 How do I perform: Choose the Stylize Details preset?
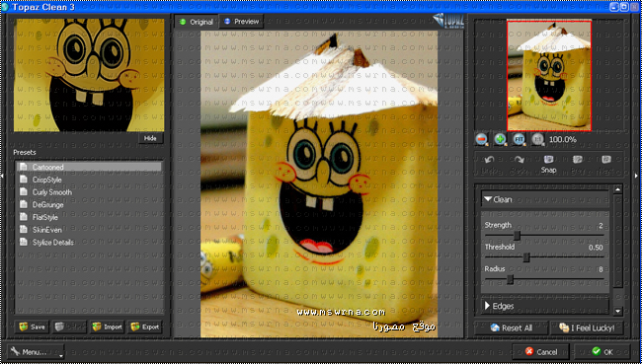[89, 243]
